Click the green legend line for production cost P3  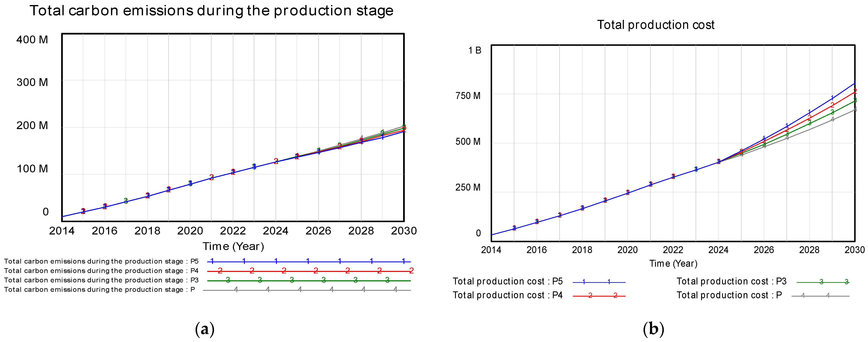click(823, 282)
